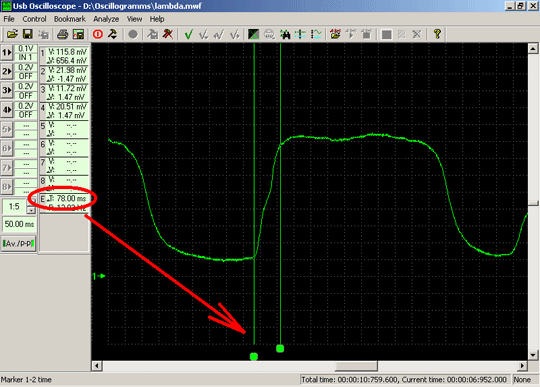Click the first gray checkmark icon after the green one
This screenshot has height=387, width=540.
point(204,34)
